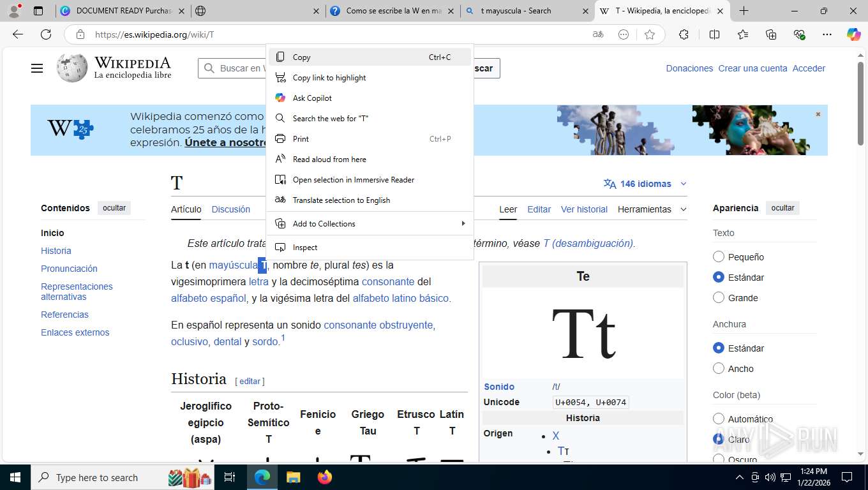Choose Copy link to highlight
The width and height of the screenshot is (868, 490).
coord(370,77)
